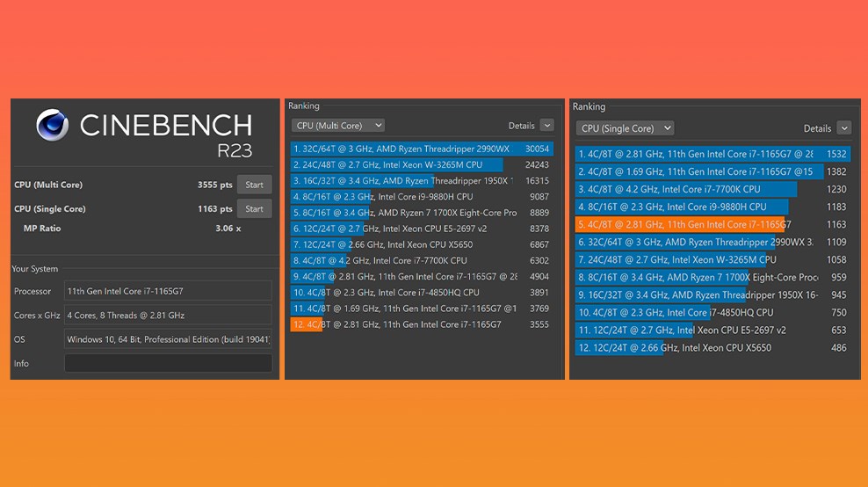Viewport: 868px width, 487px height.
Task: Start the CPU (Multi Core) benchmark
Action: [x=254, y=185]
